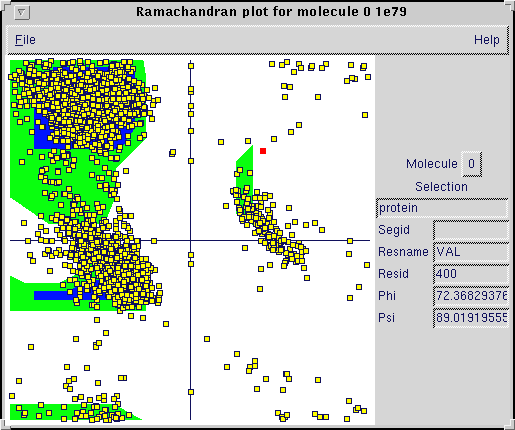Click the Psi value field

pos(471,318)
